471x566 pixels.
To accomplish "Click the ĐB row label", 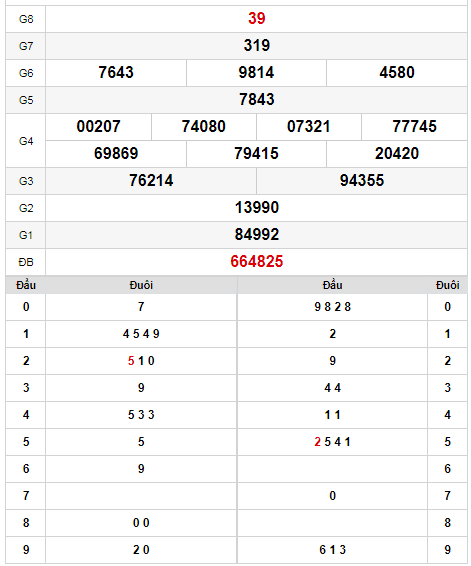I will tap(26, 262).
